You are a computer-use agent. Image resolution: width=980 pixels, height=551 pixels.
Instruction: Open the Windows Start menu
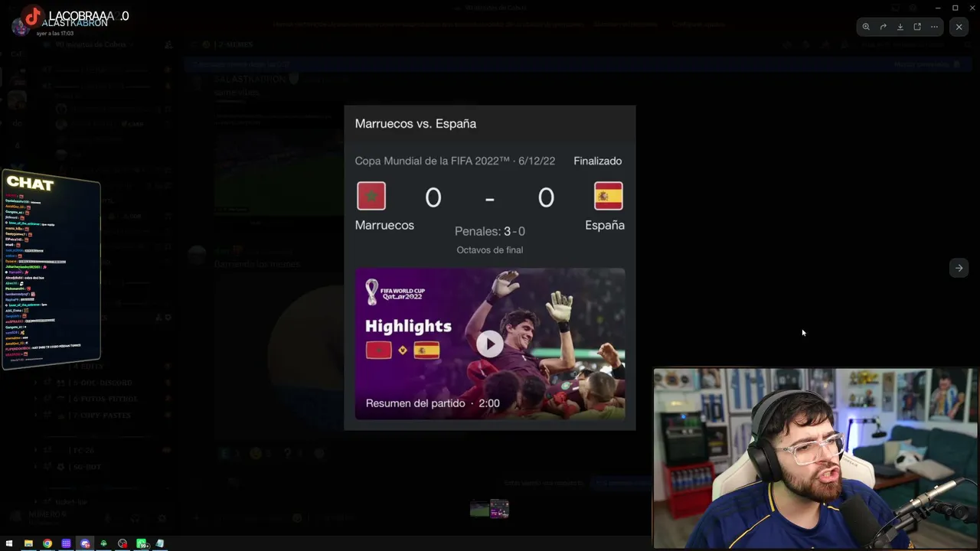pyautogui.click(x=9, y=543)
